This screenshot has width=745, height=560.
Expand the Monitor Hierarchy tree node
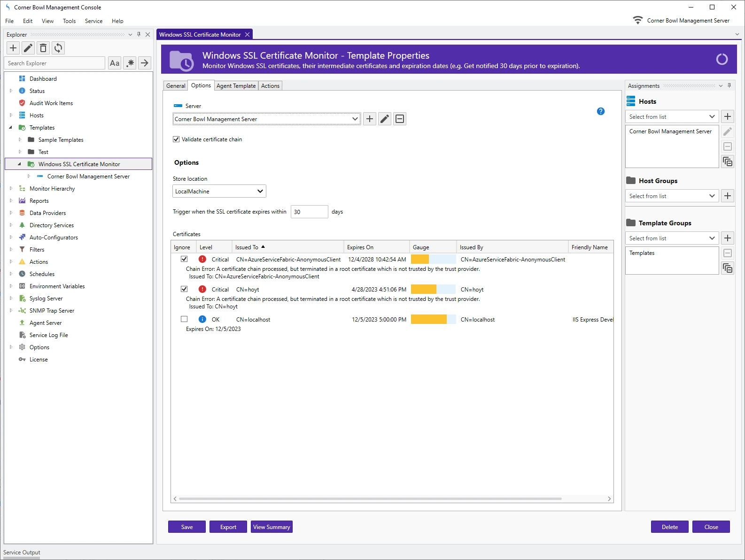11,189
